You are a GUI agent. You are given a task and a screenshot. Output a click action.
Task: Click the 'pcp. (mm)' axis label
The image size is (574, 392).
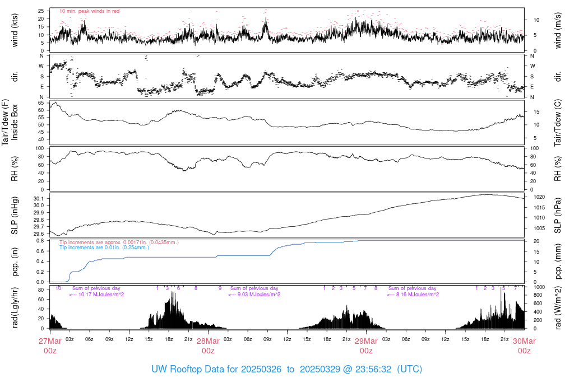(x=558, y=262)
